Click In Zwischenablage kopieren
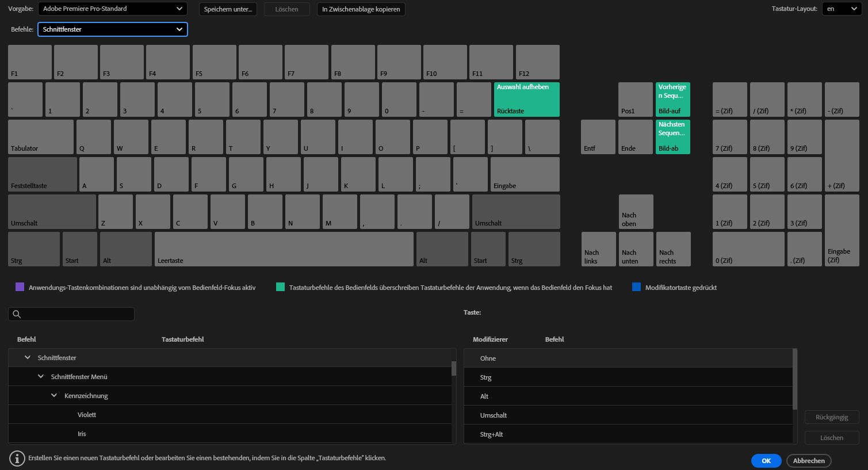 [x=361, y=9]
